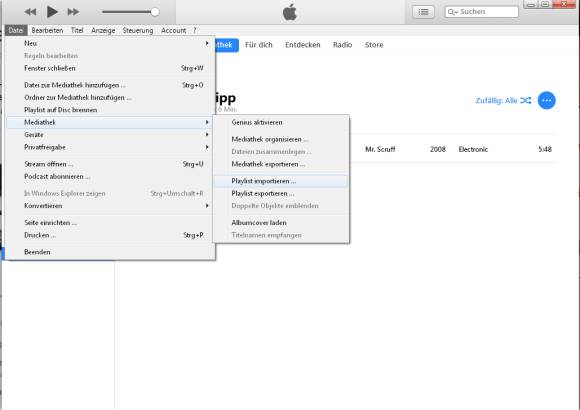
Task: Switch to the Entdecken tab
Action: (303, 45)
